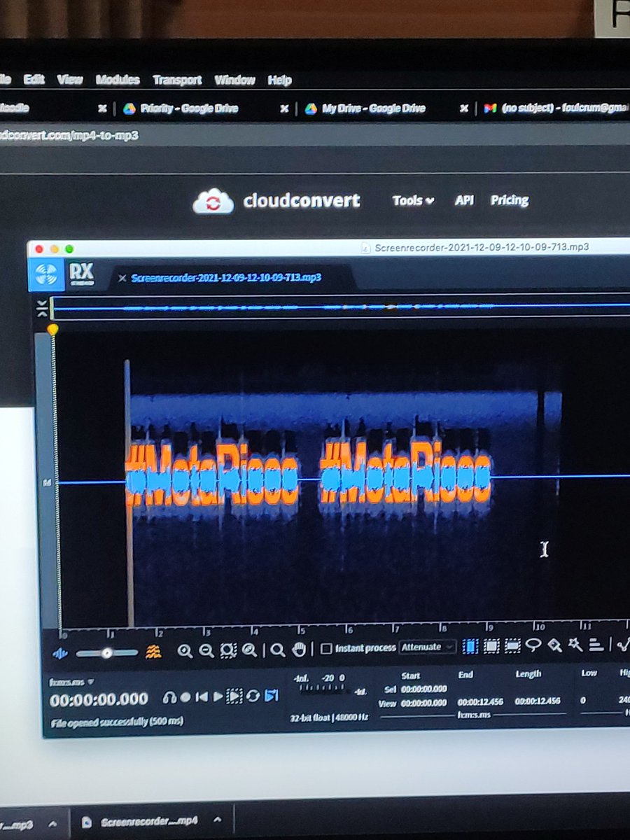Open the Modules menu
Screen dimensions: 630x840
118,80
